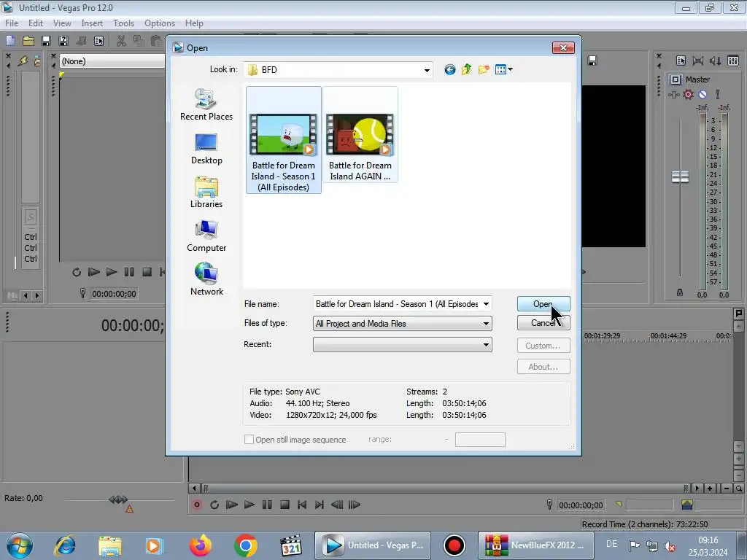
Task: Open Firefox from taskbar
Action: [200, 545]
